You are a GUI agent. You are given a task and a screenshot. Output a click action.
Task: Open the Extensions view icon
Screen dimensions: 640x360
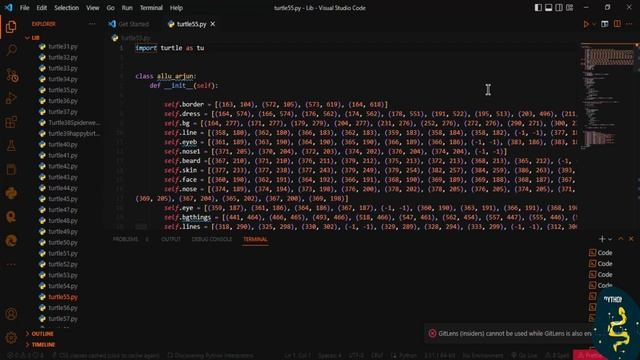(11, 122)
